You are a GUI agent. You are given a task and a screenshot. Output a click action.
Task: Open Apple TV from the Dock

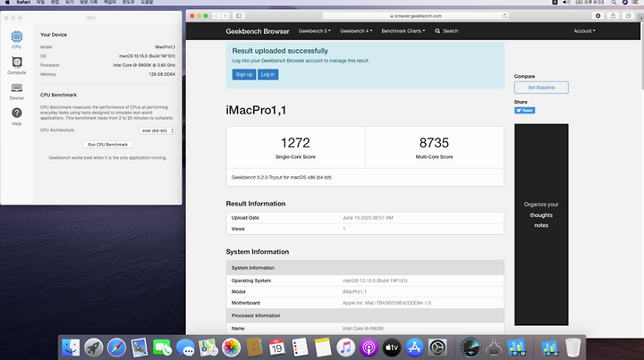click(392, 347)
